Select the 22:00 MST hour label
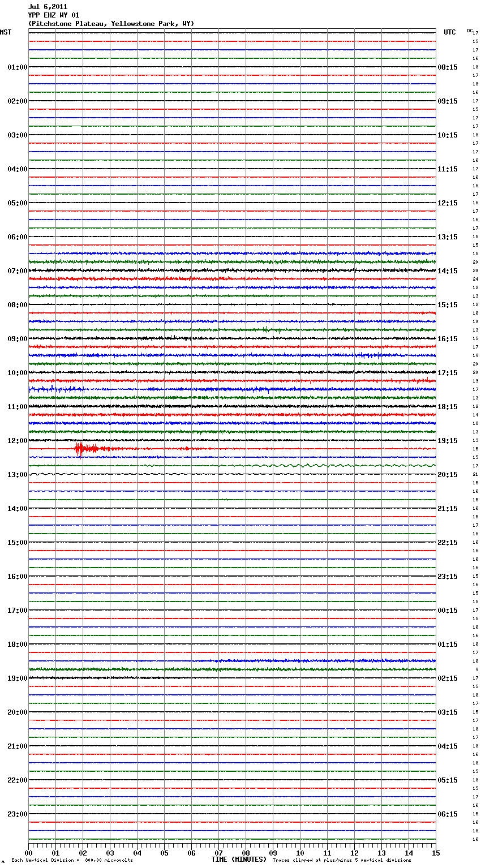481x868 pixels. [x=18, y=780]
